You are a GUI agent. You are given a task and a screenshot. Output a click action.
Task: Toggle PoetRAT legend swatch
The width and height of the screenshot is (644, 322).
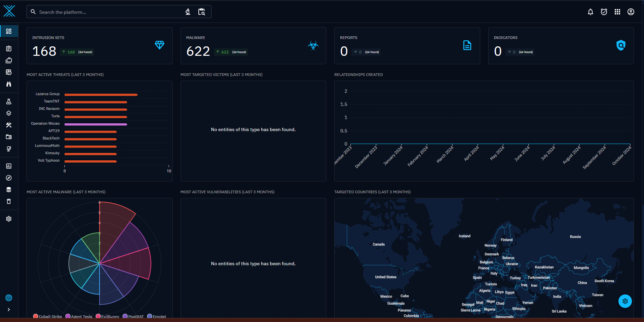(125, 316)
